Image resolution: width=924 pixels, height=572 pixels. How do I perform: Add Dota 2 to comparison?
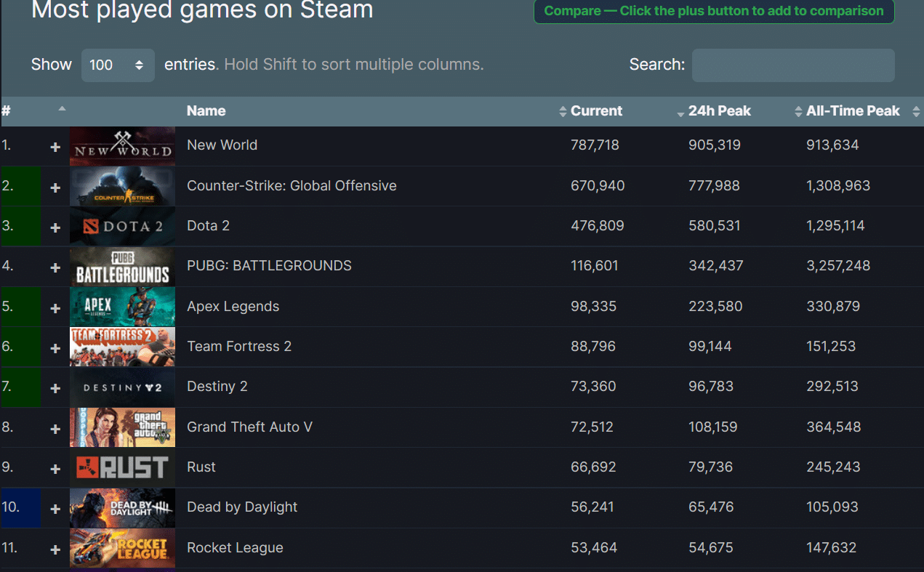55,228
